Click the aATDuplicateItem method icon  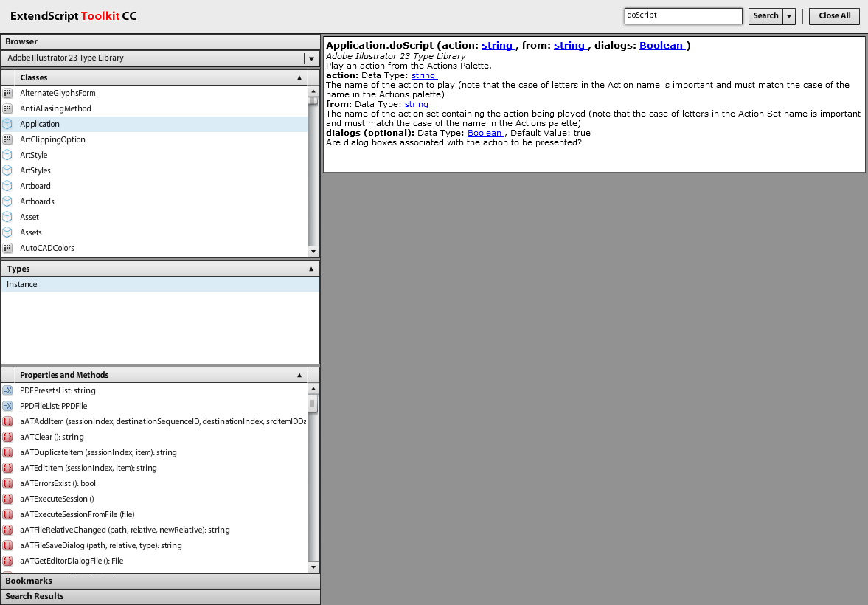(x=8, y=452)
